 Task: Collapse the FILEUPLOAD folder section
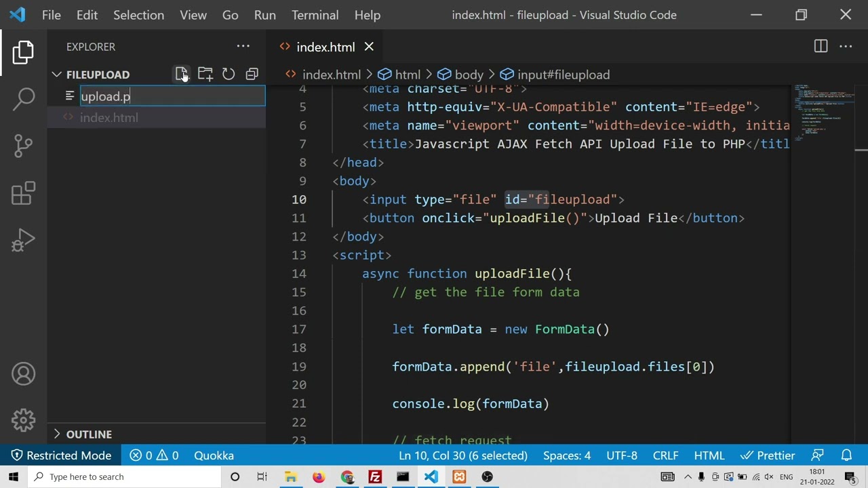click(x=57, y=75)
